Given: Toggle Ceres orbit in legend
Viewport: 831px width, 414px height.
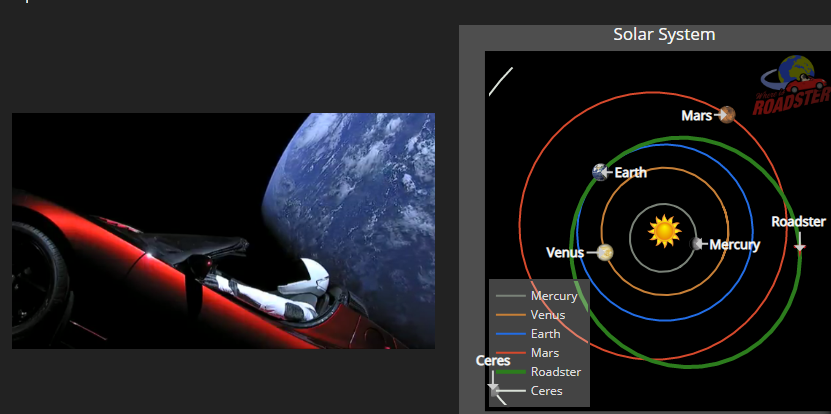Looking at the screenshot, I should coord(529,391).
